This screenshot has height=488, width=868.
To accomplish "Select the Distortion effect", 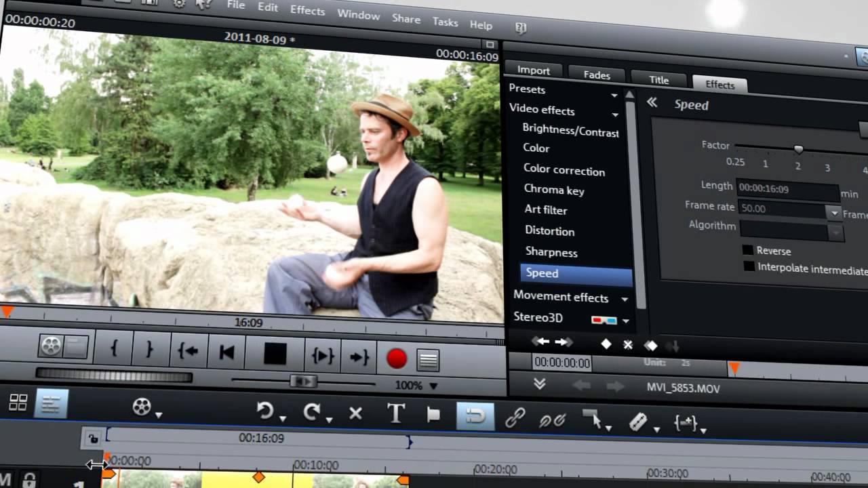I will pyautogui.click(x=550, y=230).
